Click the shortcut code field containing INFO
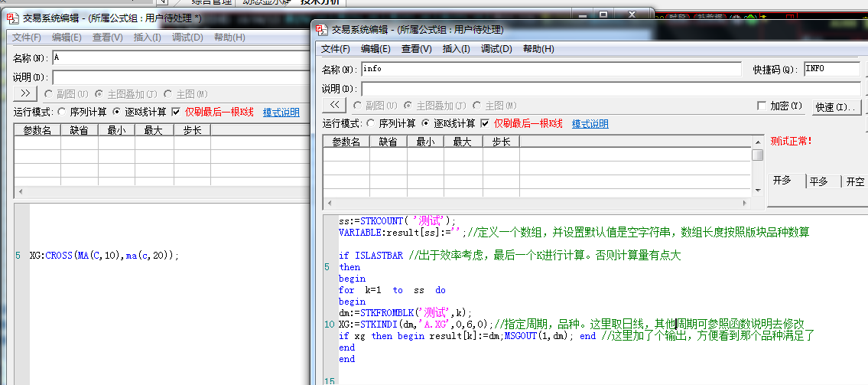 (831, 69)
